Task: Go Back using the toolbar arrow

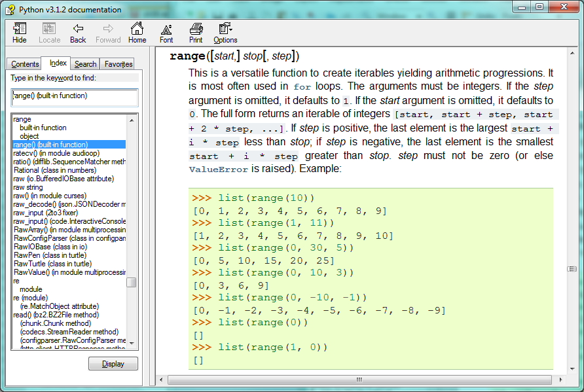Action: [78, 33]
